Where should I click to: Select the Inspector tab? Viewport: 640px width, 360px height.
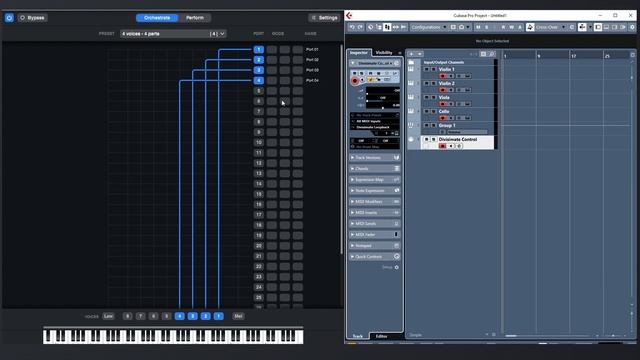[x=359, y=53]
